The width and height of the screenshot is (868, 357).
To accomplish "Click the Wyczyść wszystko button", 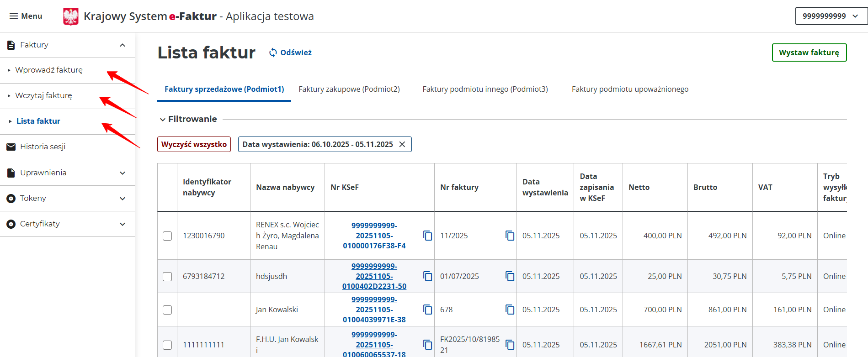I will tap(194, 144).
